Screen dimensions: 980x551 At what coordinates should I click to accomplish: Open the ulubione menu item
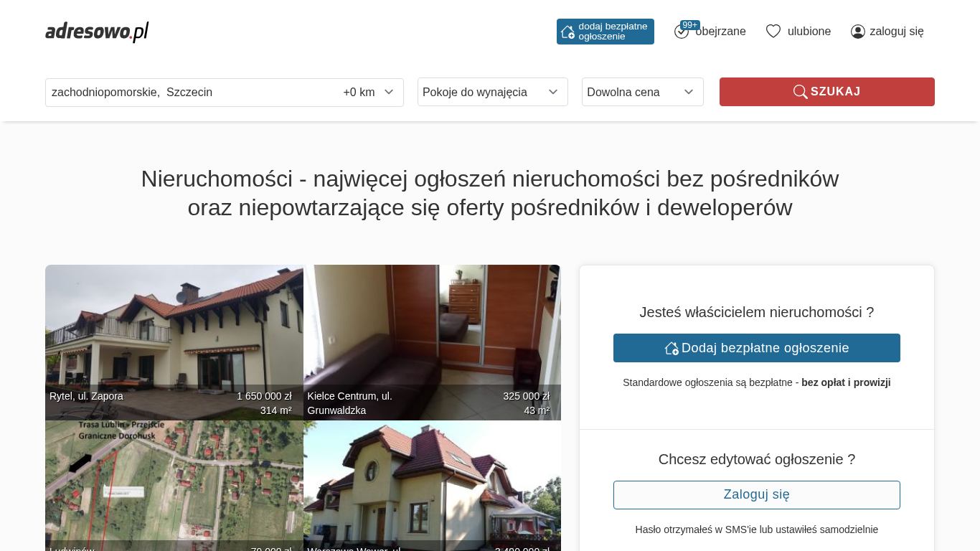(809, 32)
